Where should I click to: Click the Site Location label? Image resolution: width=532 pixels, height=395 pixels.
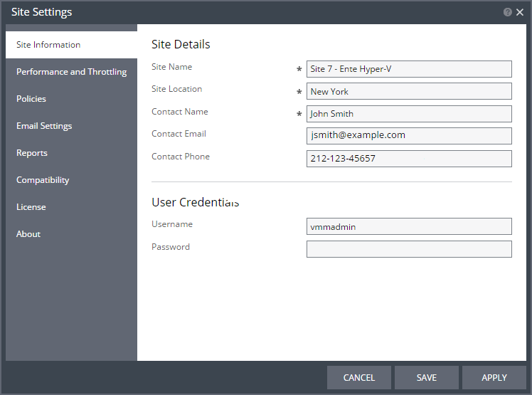tap(177, 89)
